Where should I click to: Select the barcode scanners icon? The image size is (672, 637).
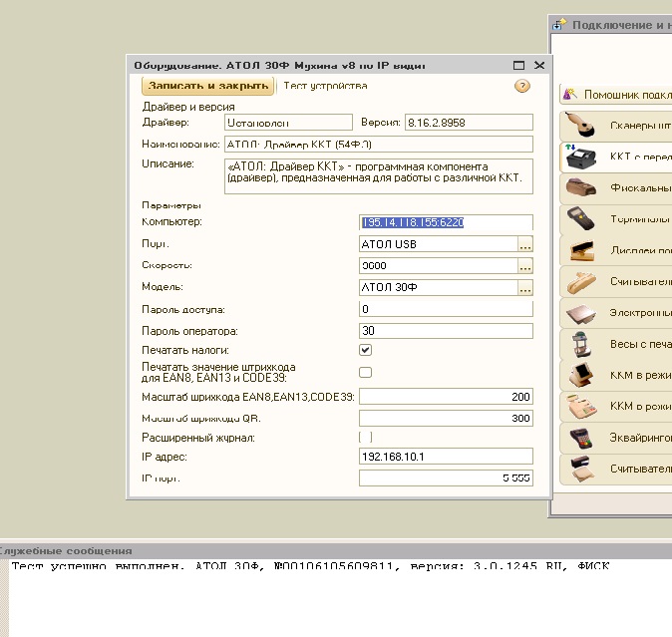(581, 126)
